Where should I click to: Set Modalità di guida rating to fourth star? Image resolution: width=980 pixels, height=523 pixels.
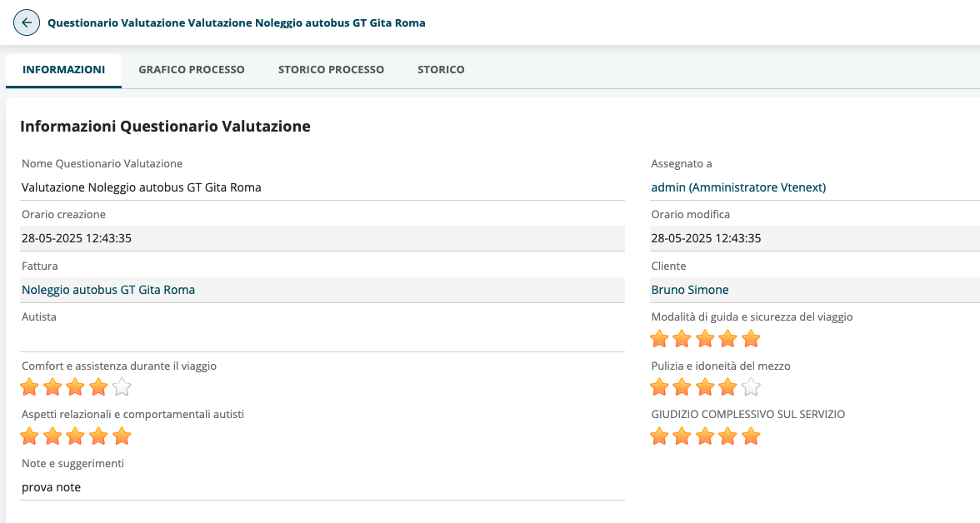727,339
